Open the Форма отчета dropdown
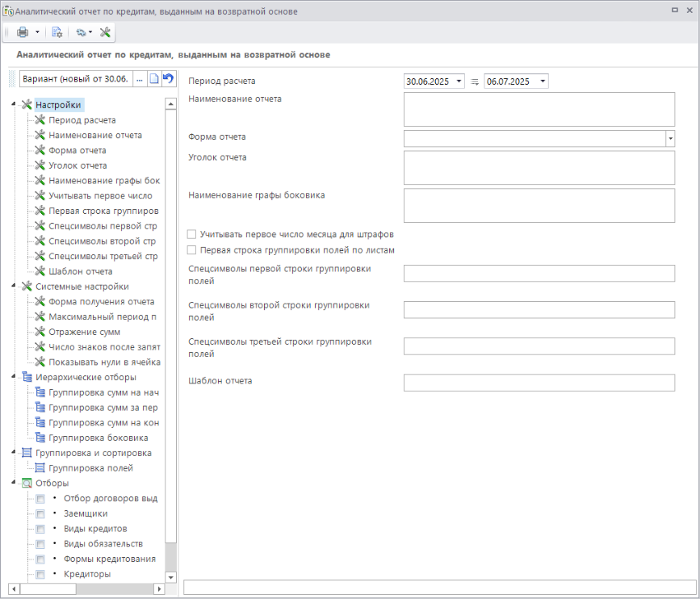The image size is (700, 599). click(x=670, y=139)
